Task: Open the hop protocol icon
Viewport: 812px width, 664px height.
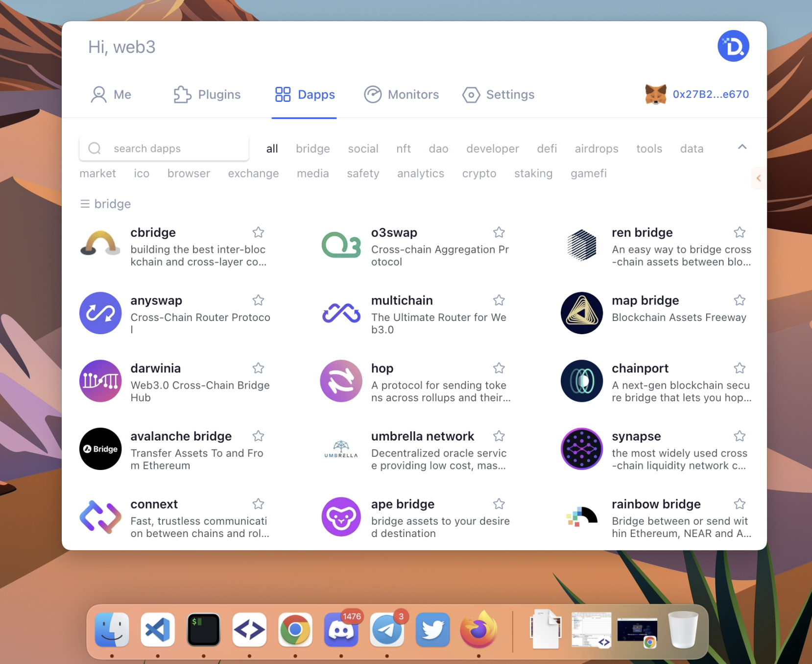Action: tap(341, 381)
